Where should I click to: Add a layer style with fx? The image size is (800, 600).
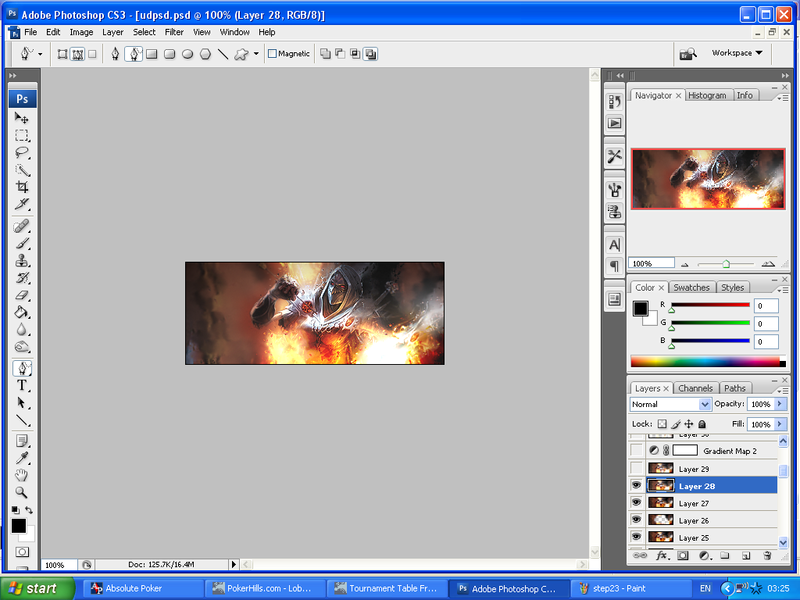[x=662, y=556]
